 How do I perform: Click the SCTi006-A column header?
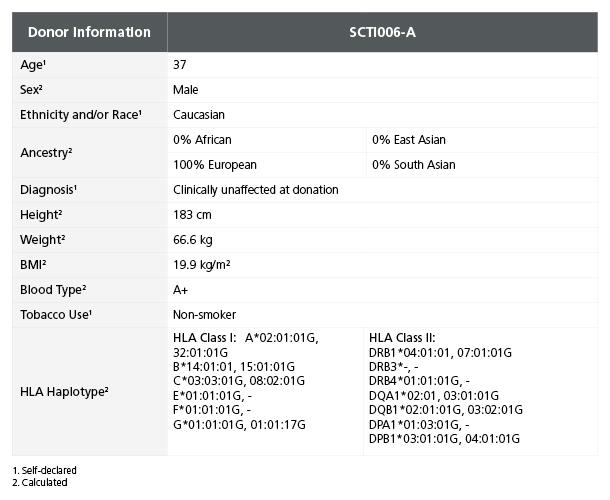[383, 33]
